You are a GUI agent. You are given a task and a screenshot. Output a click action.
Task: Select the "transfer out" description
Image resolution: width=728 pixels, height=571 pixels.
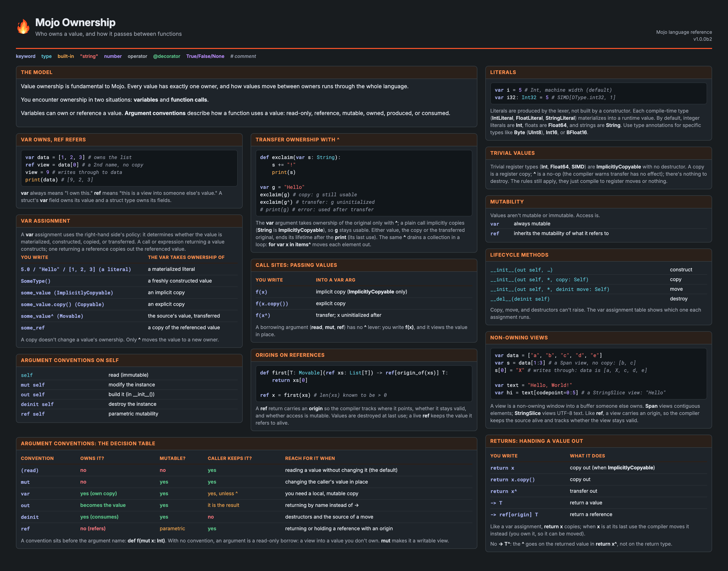pos(583,491)
